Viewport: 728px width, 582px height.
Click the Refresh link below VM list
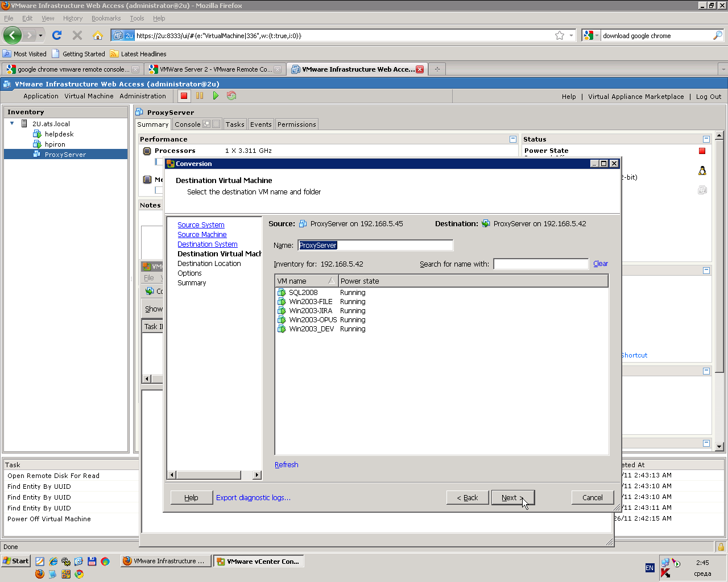point(287,464)
